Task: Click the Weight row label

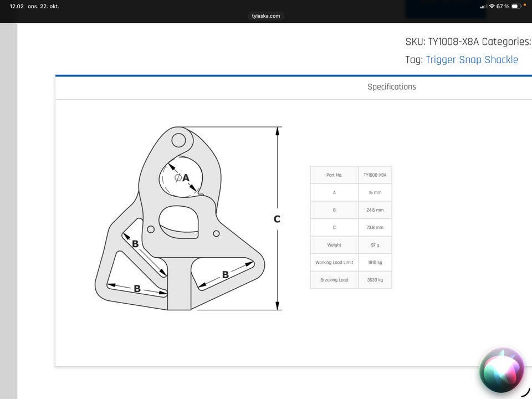Action: [334, 245]
